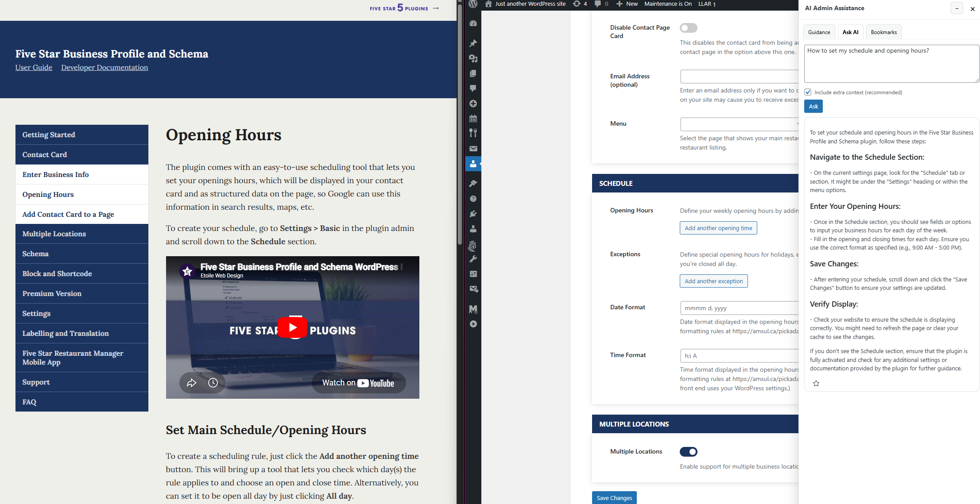Click the Email Address input field

pyautogui.click(x=739, y=77)
